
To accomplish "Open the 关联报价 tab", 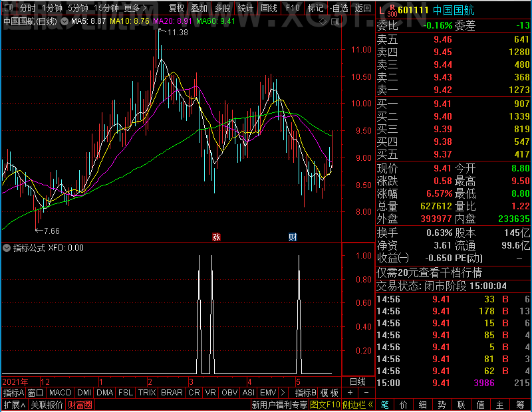I will click(x=47, y=405).
